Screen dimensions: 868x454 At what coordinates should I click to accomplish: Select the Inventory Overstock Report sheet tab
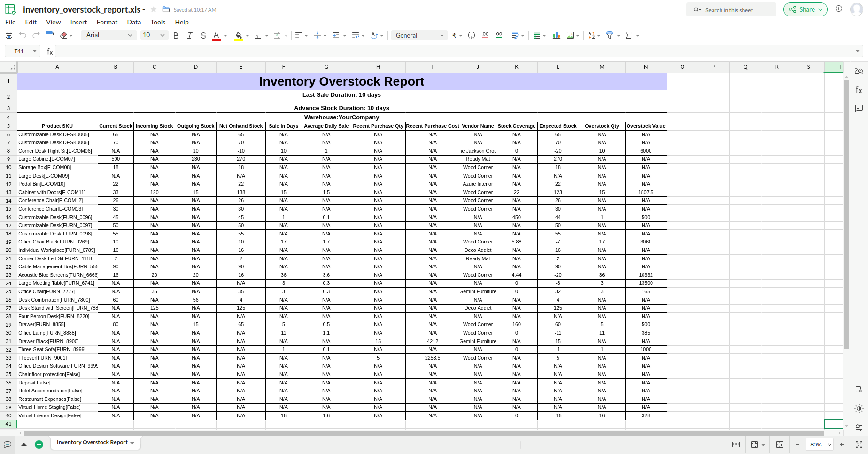pos(92,442)
